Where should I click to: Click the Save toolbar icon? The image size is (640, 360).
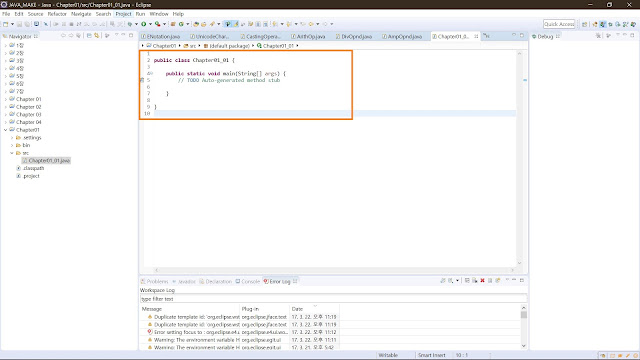[x=19, y=24]
